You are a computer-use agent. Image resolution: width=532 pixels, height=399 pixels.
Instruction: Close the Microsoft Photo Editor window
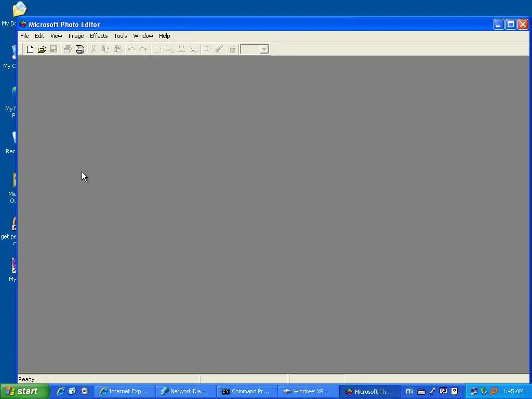coord(523,24)
